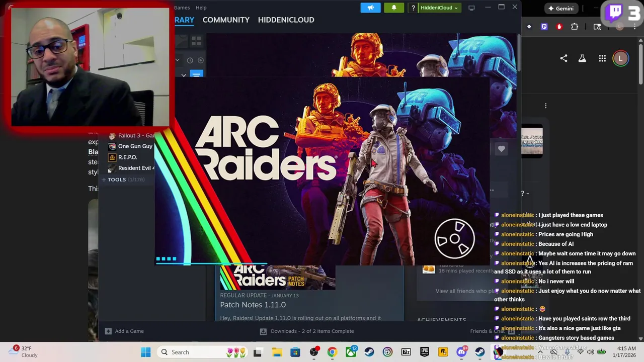Viewport: 644px width, 362px height.
Task: Switch Steam to Big Picture mode icon
Action: click(x=471, y=8)
